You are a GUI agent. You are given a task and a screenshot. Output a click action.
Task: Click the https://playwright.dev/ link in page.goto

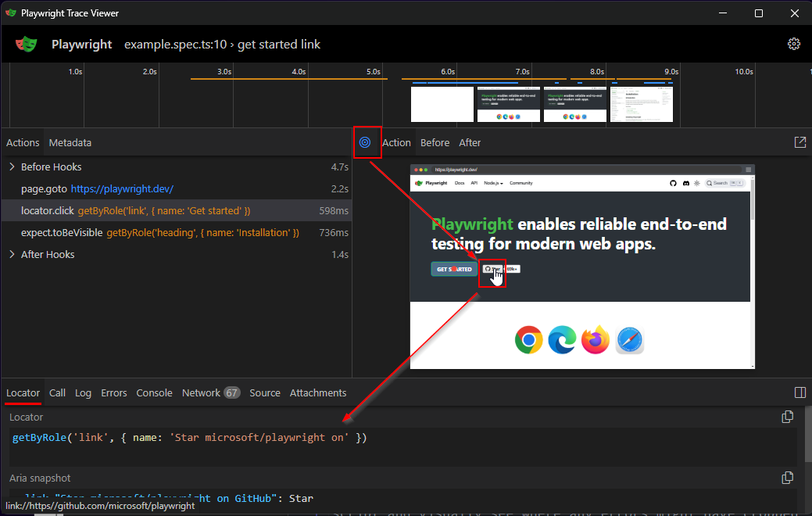pos(122,188)
